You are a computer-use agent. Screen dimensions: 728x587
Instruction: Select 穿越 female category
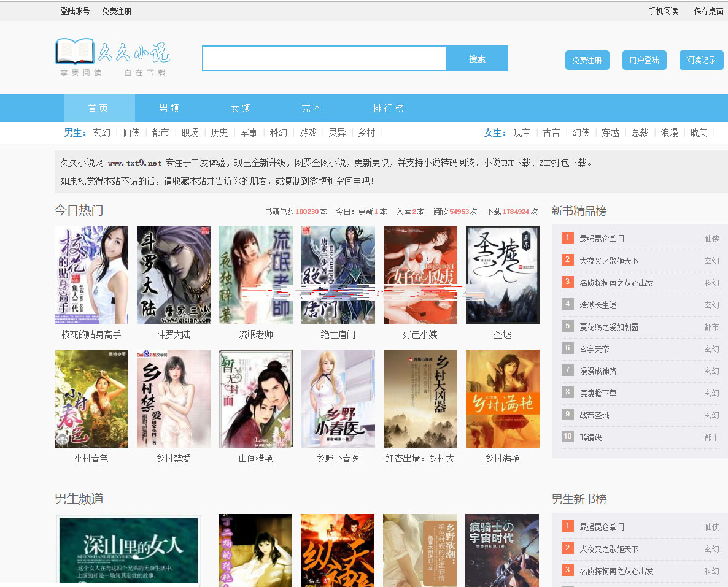(611, 132)
